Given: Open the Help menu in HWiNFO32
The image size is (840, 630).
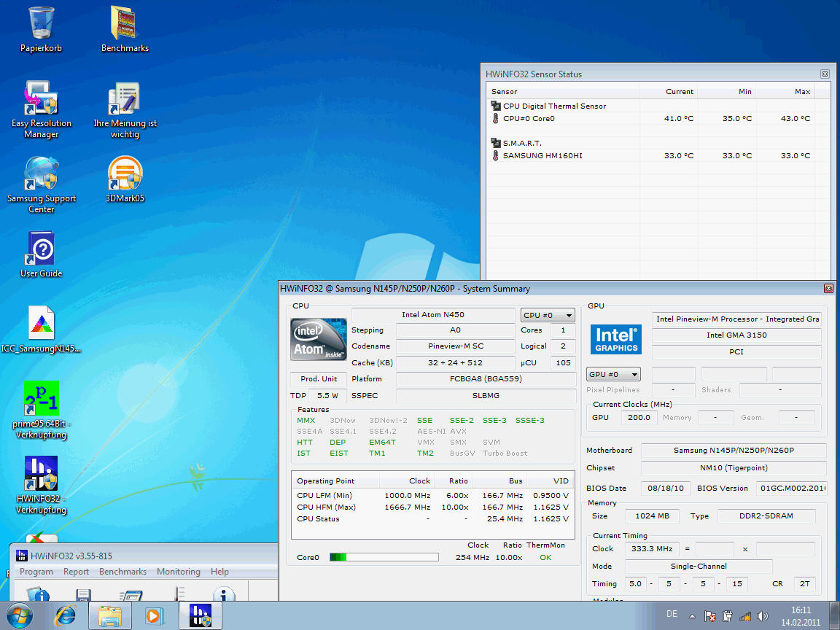Looking at the screenshot, I should [219, 572].
